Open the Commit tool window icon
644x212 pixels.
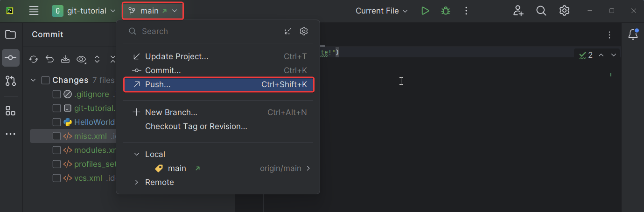coord(11,58)
